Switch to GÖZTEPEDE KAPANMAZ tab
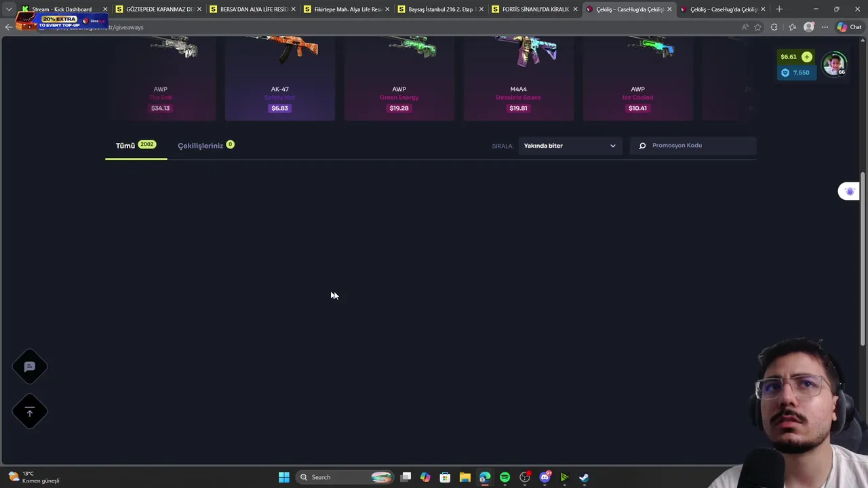 click(x=159, y=9)
